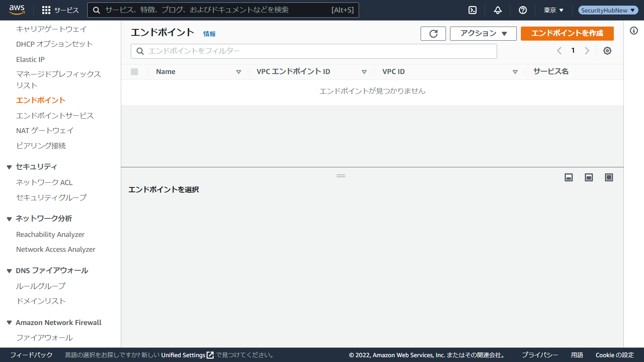
Task: Toggle the select-all endpoints checkbox
Action: tap(134, 72)
